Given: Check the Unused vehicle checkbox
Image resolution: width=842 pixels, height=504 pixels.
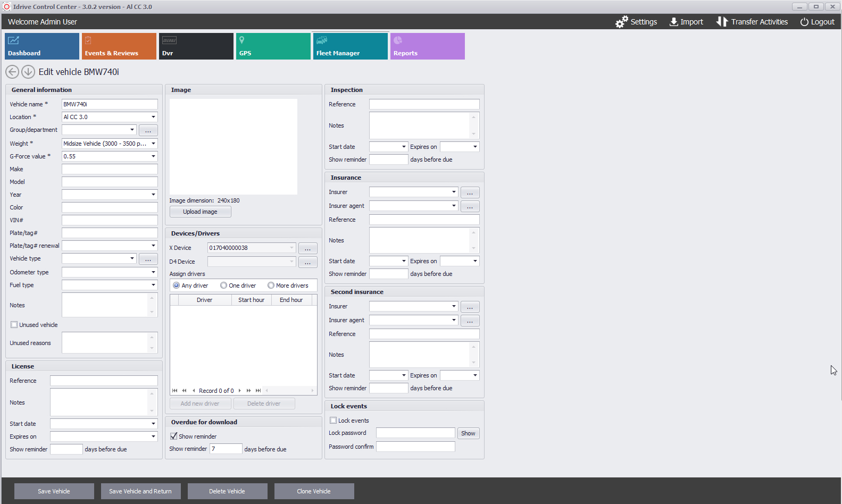Looking at the screenshot, I should tap(14, 325).
